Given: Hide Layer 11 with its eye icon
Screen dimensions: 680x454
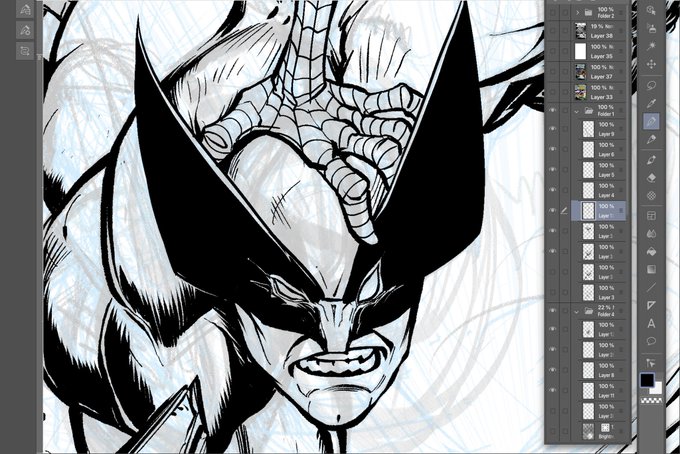Looking at the screenshot, I should point(552,390).
